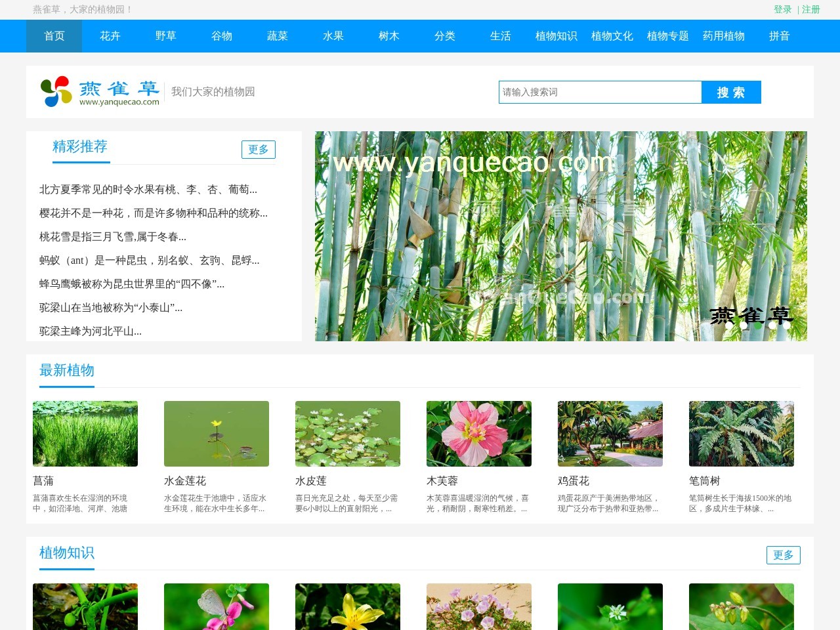Select the 首页 navigation tab

[x=54, y=36]
